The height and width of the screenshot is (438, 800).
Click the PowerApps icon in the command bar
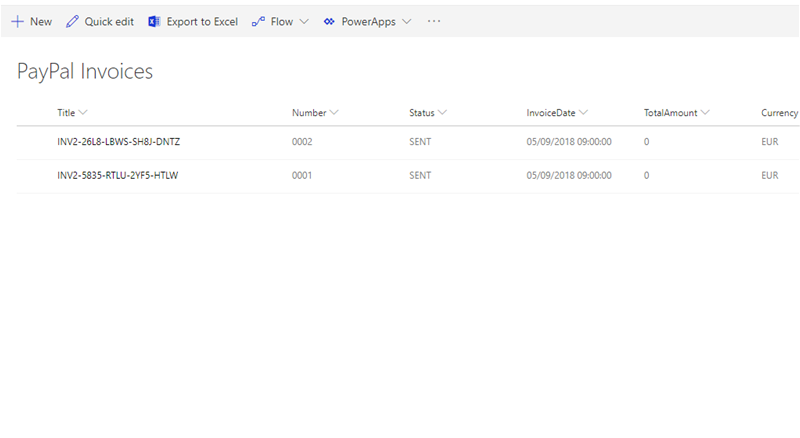(x=329, y=21)
